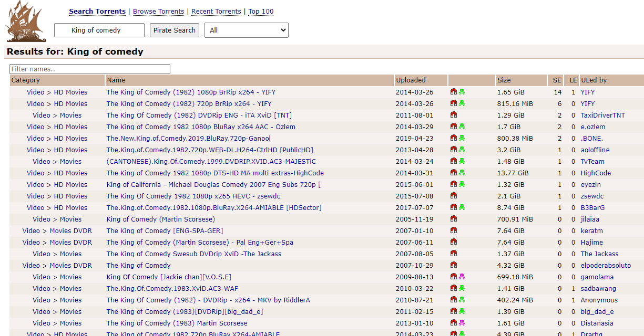
Task: Click magnet icon in The Jackass row
Action: 454,254
